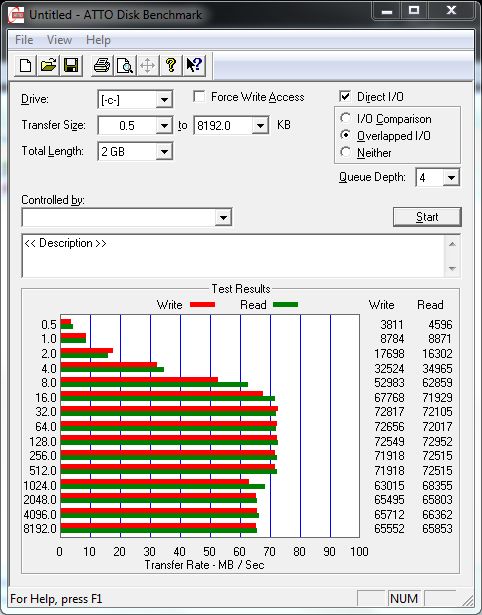Select I/O Comparison radio option
The height and width of the screenshot is (615, 482).
(x=346, y=118)
